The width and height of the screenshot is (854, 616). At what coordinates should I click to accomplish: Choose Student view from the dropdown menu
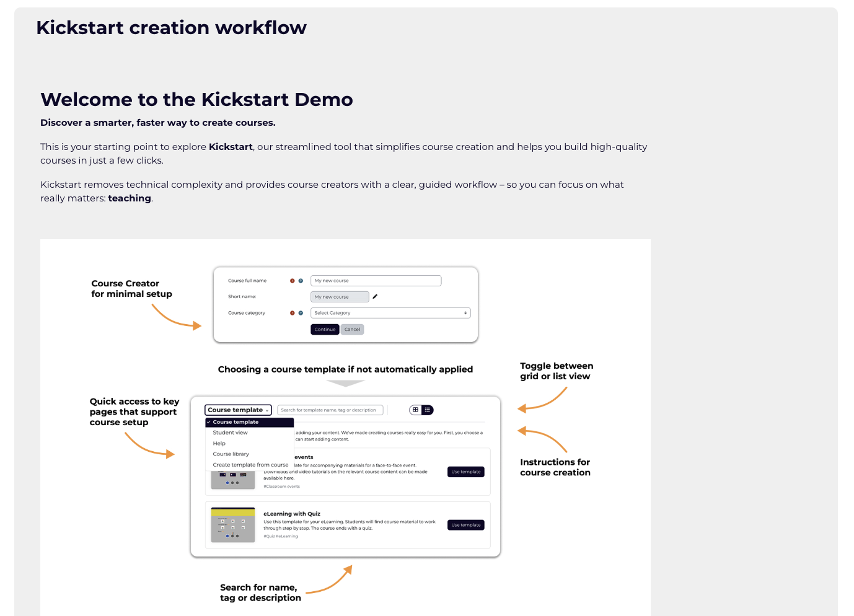click(x=230, y=433)
